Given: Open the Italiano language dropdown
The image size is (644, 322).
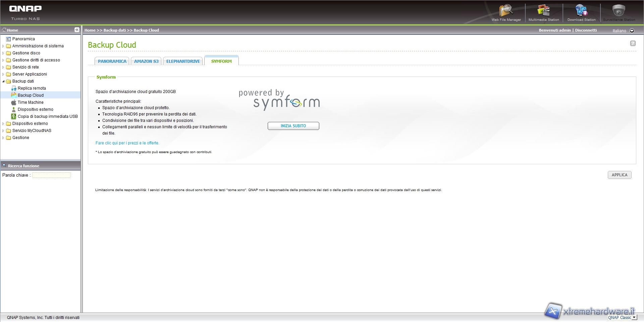Looking at the screenshot, I should coord(632,31).
